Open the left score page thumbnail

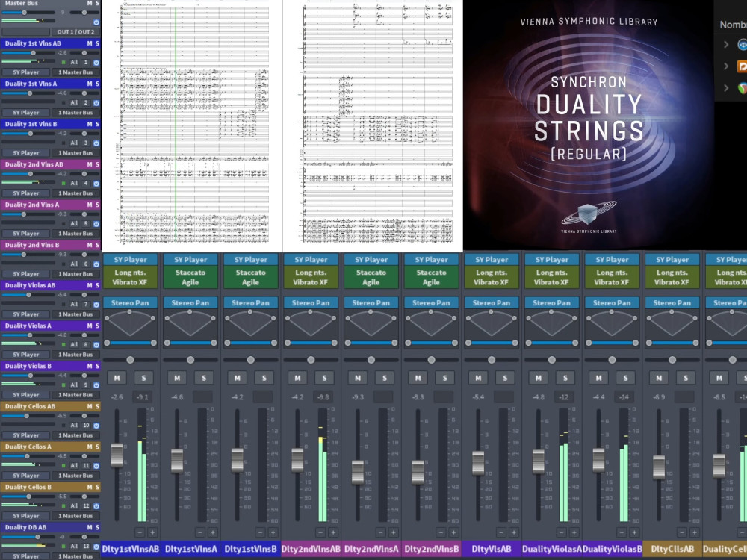point(193,125)
